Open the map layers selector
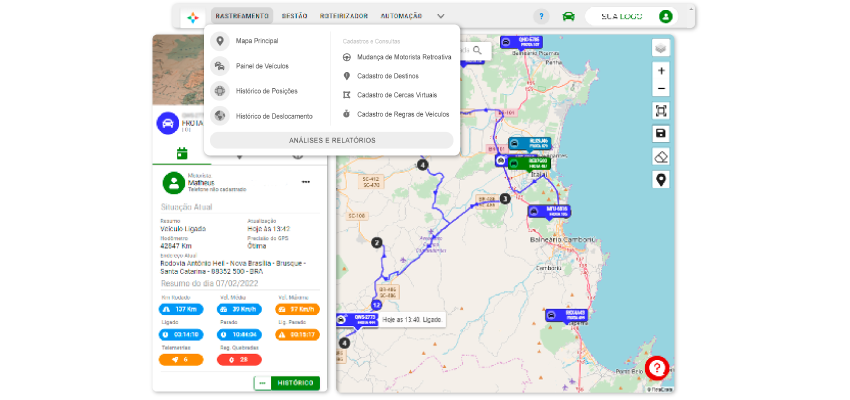This screenshot has width=850, height=400. [660, 48]
